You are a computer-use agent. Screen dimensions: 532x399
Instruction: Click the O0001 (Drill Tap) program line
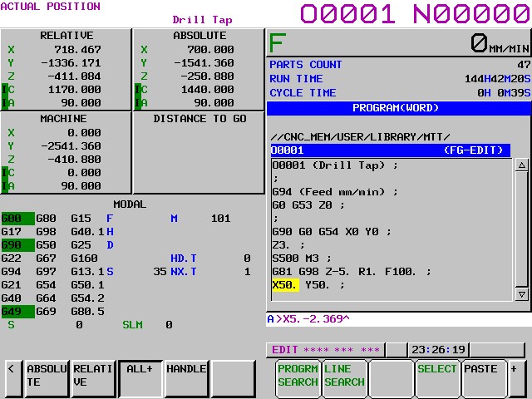click(x=335, y=165)
